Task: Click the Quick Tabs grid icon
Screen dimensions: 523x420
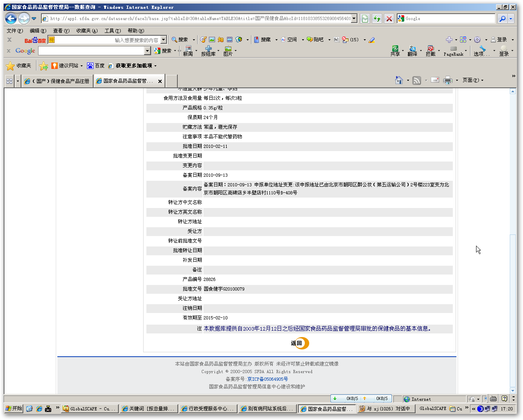Action: coord(10,81)
